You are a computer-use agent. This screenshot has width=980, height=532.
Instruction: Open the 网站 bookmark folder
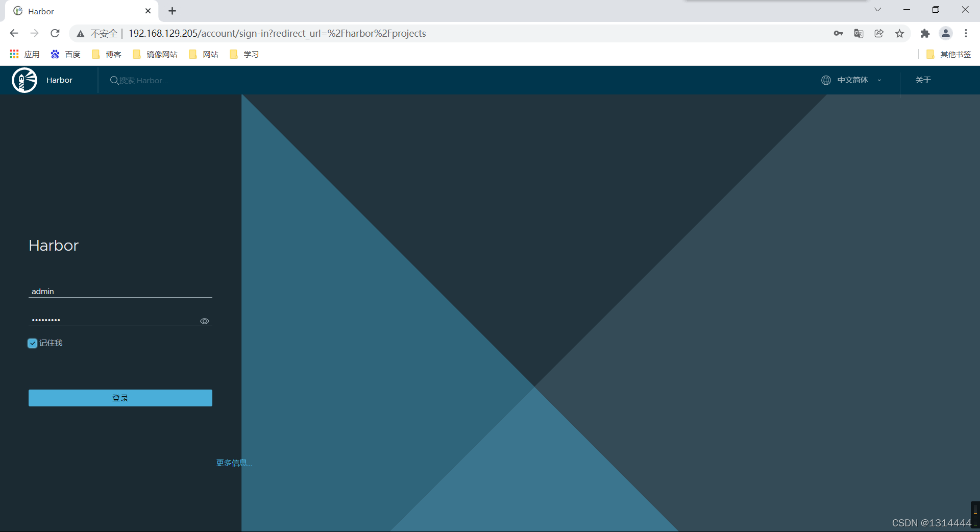[203, 54]
